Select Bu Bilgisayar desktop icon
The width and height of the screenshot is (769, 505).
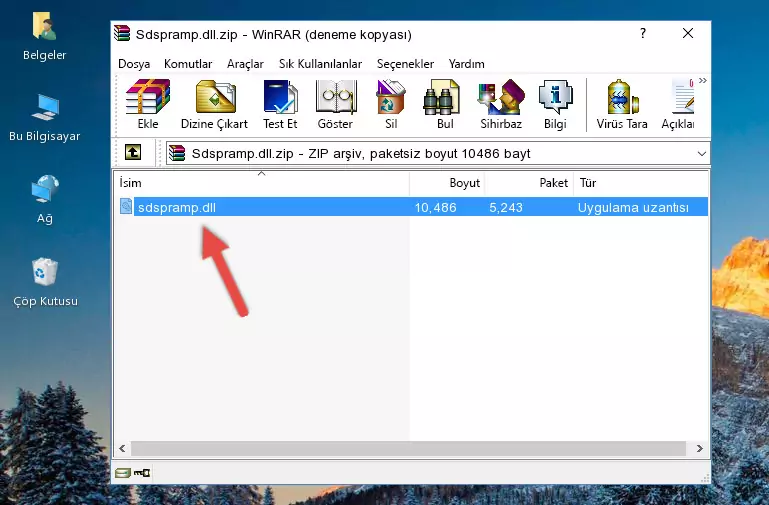coord(45,118)
